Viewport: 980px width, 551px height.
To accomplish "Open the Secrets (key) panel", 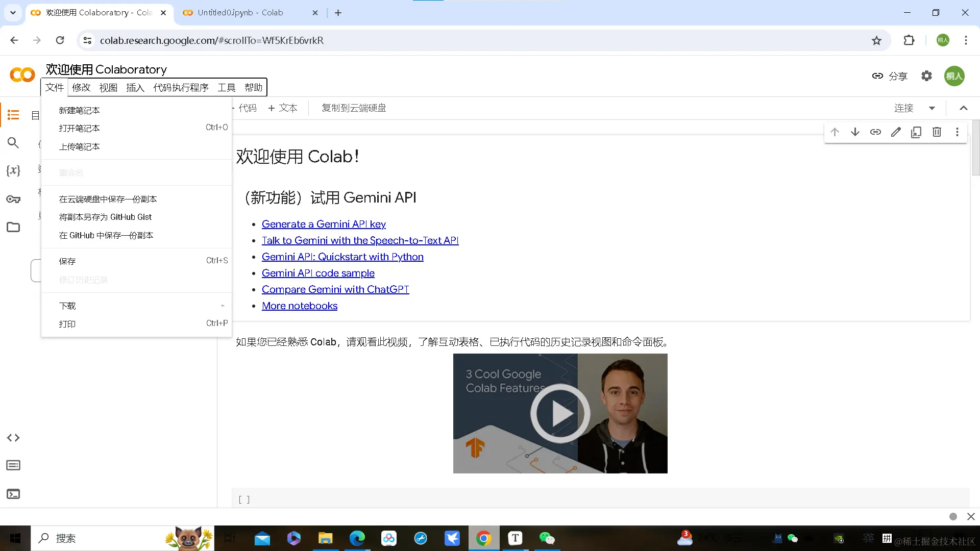I will (x=13, y=199).
